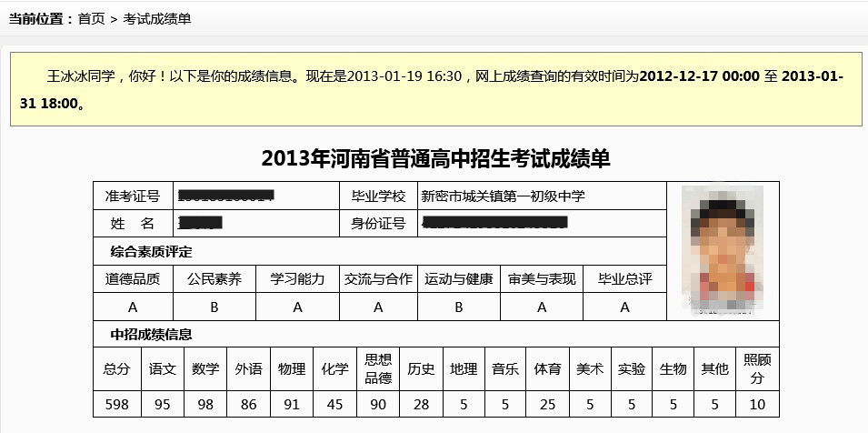Click the 化学 score 45
868x433 pixels.
334,404
